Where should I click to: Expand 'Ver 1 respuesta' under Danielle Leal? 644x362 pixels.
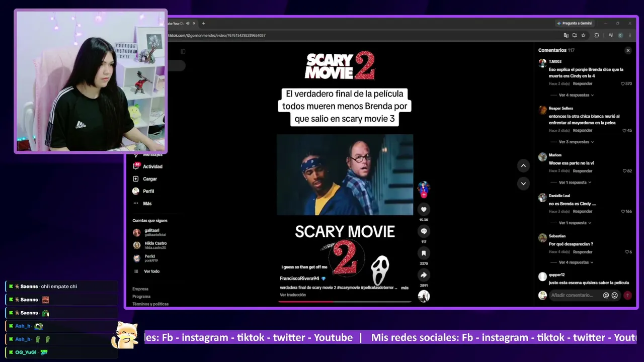coord(575,223)
